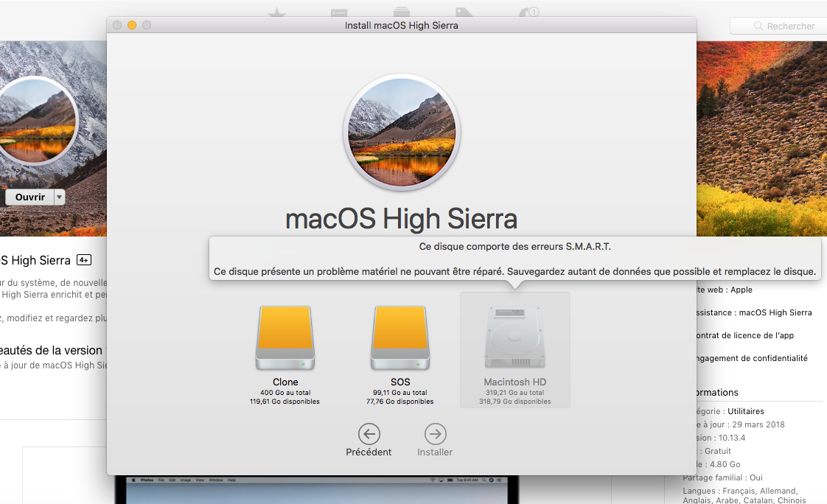Click '77,76 Go disponibles' text
This screenshot has width=827, height=504.
coord(399,402)
